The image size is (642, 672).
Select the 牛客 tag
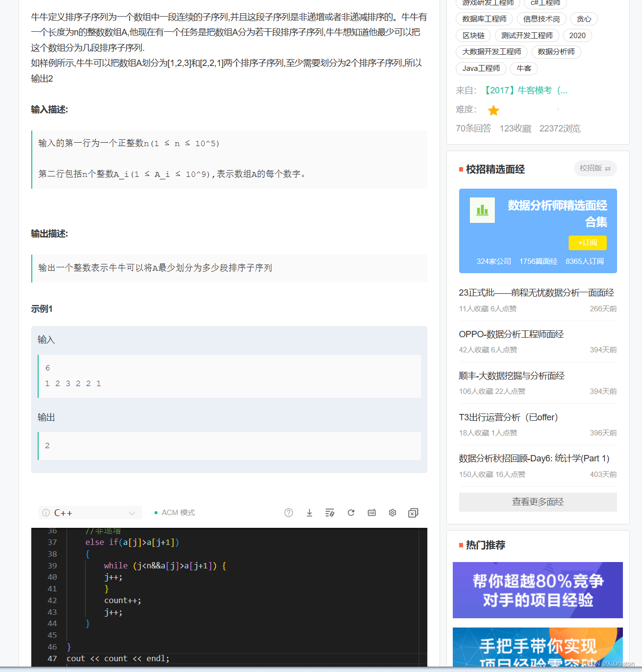click(524, 68)
